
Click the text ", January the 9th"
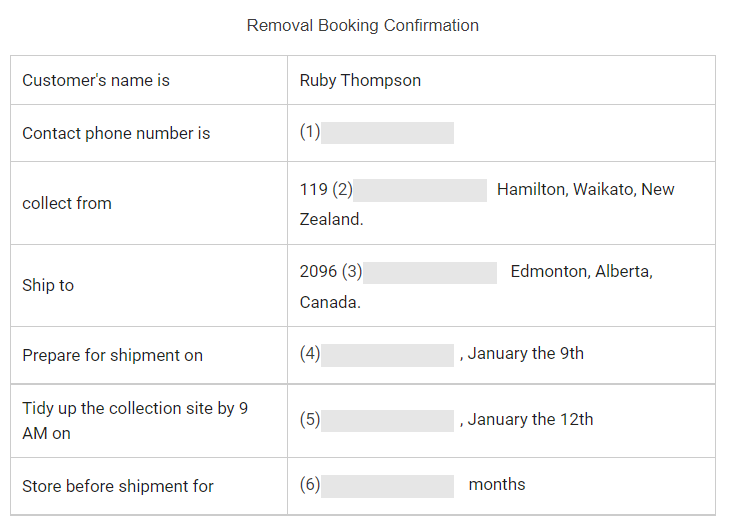click(522, 354)
